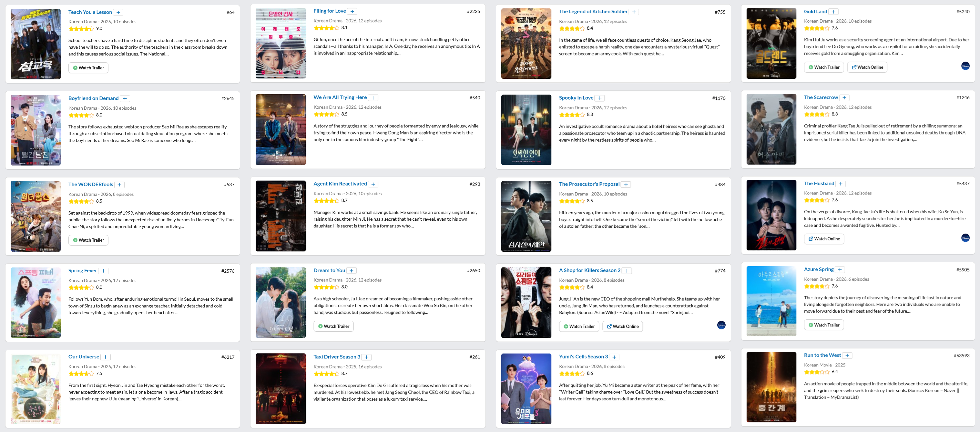Click the Disney+ icon on The Husband card
This screenshot has width=980, height=432.
(965, 238)
